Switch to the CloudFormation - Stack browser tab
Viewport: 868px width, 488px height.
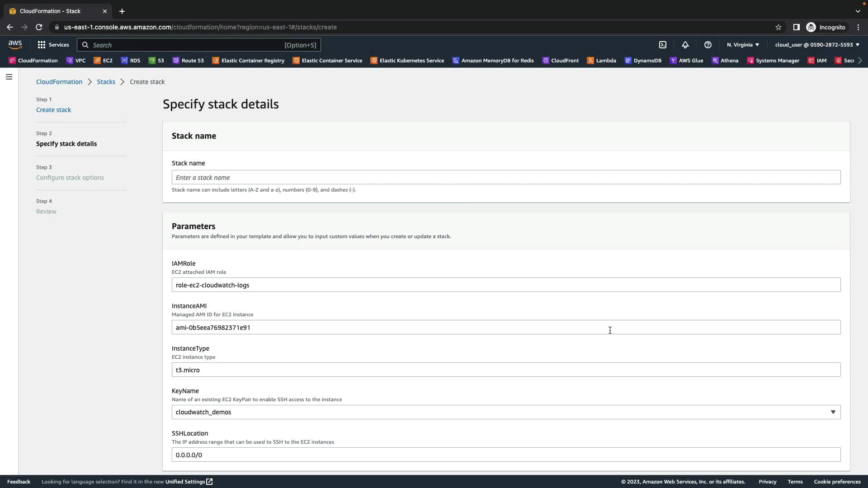(x=50, y=11)
